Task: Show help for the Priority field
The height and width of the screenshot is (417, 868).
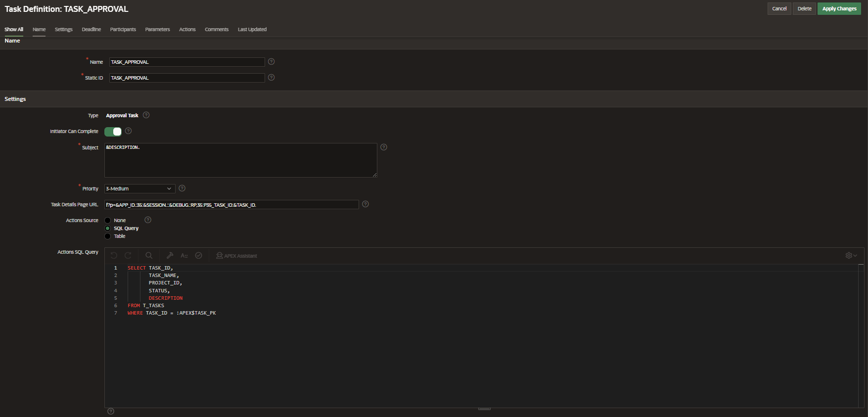Action: pos(182,188)
